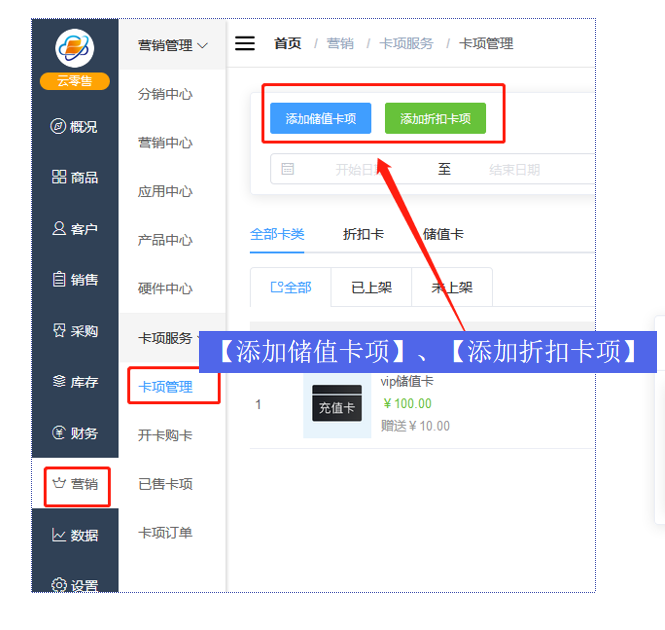The image size is (665, 630).
Task: Open the 设置 settings section
Action: click(x=75, y=585)
